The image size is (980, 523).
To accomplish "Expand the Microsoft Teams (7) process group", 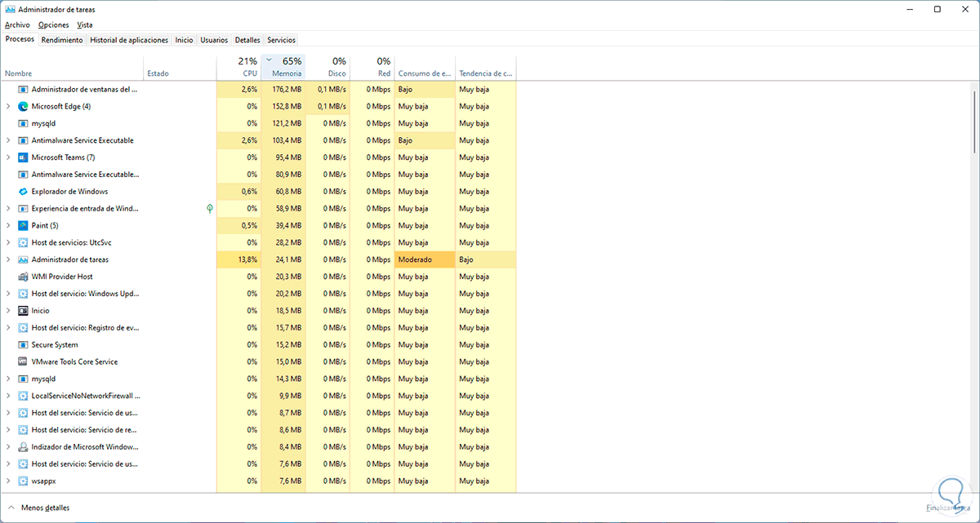I will pyautogui.click(x=8, y=157).
